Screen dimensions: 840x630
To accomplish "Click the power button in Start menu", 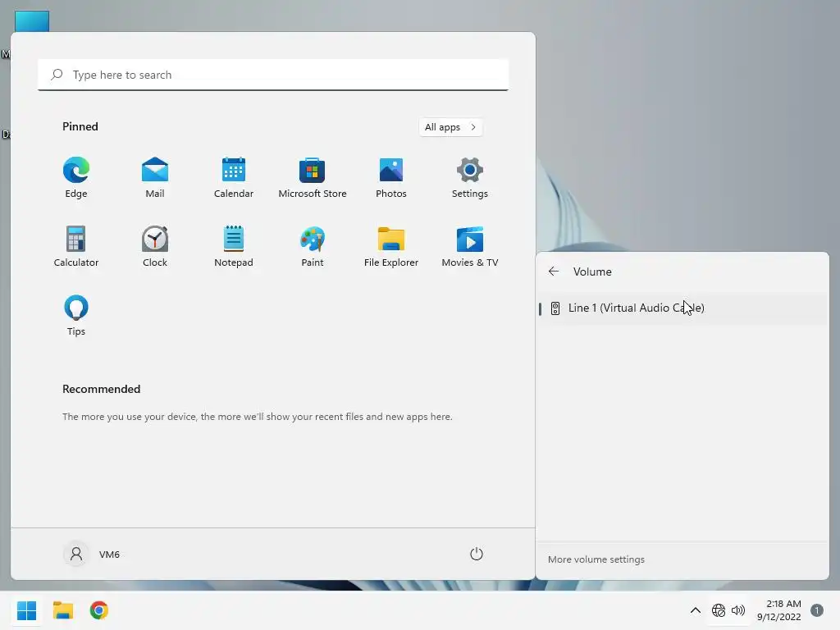I will click(x=477, y=554).
